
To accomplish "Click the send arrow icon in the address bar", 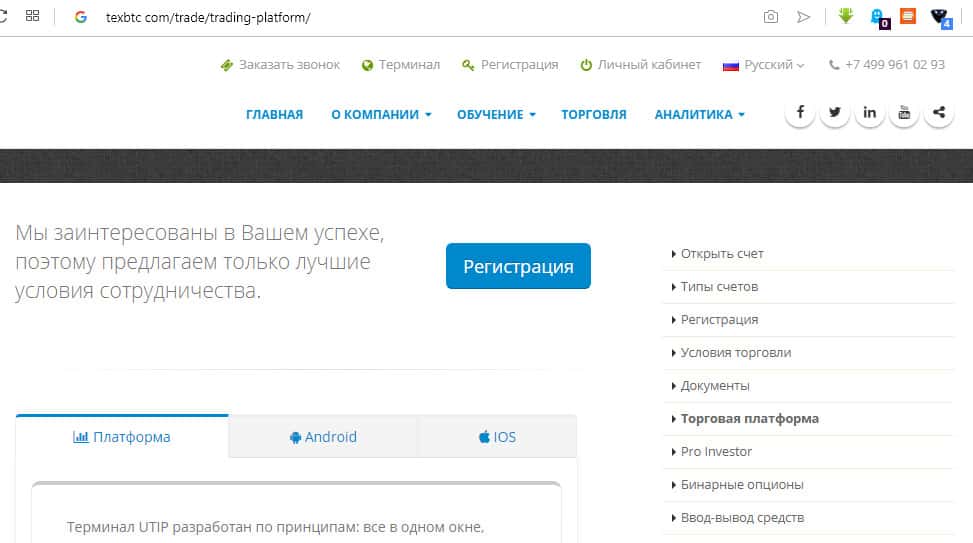I will coord(804,17).
